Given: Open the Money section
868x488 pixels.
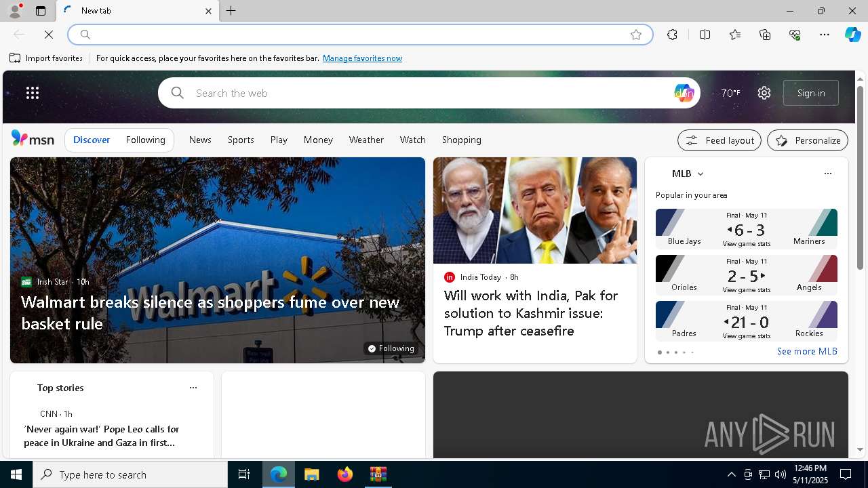Looking at the screenshot, I should click(x=318, y=140).
